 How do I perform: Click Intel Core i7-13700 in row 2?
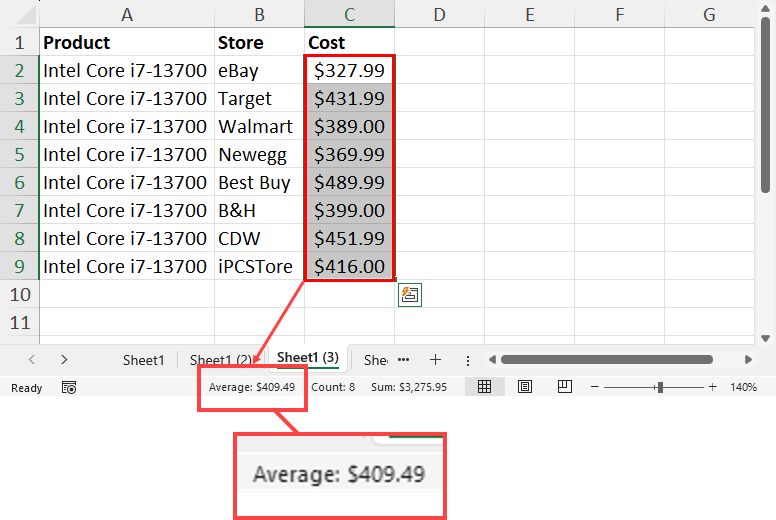[127, 70]
